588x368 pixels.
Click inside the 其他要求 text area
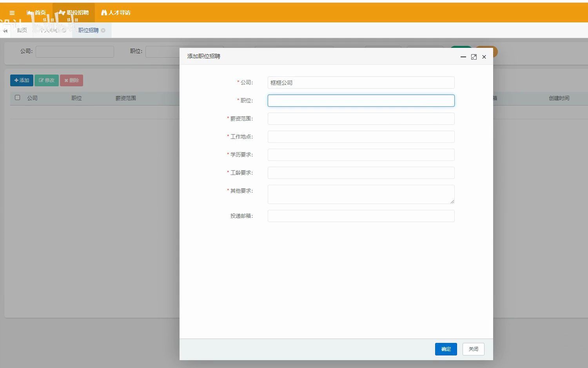pos(361,194)
